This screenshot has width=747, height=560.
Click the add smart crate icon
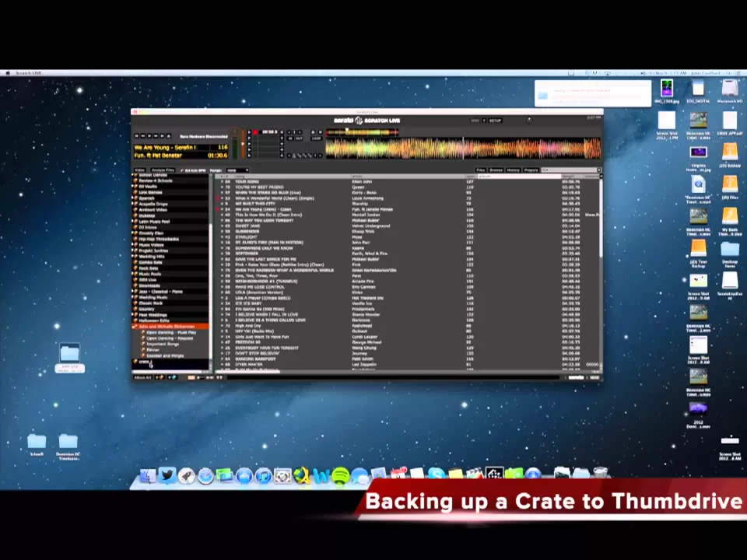click(x=172, y=377)
